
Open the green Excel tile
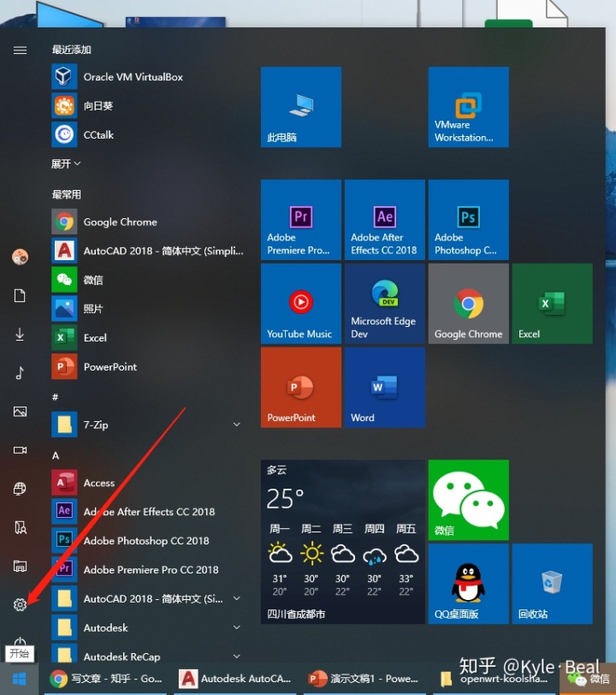552,304
